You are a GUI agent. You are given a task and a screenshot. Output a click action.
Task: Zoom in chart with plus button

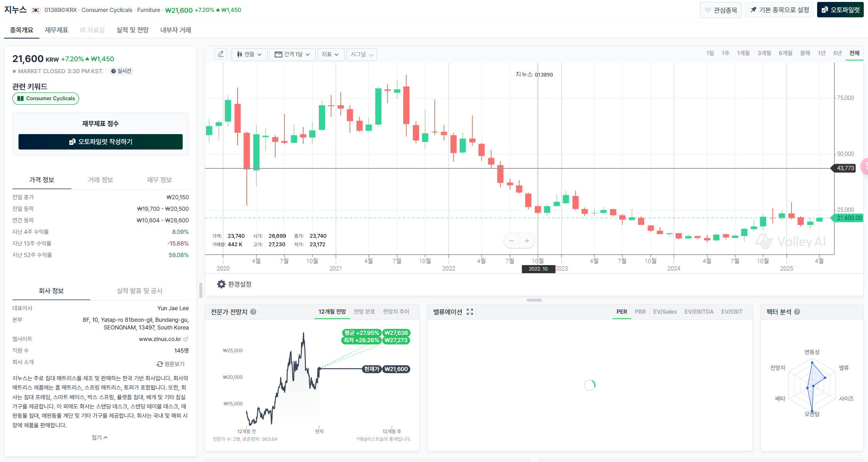point(527,241)
